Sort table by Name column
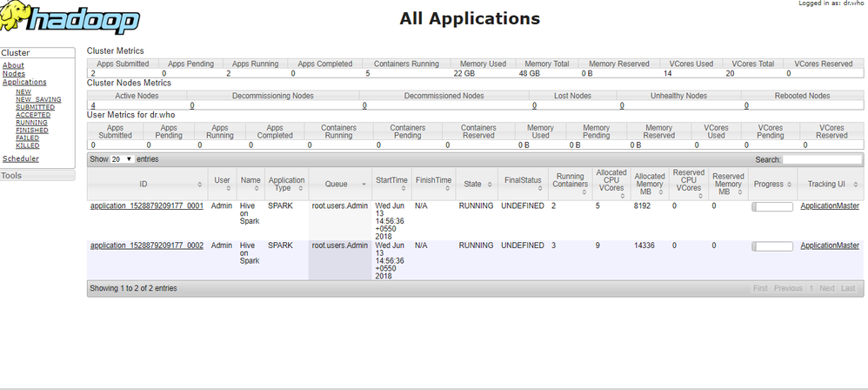 click(250, 184)
